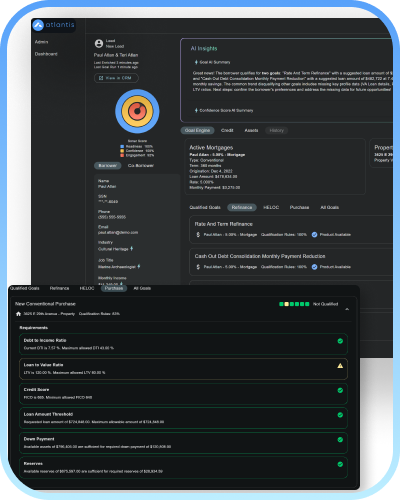Screen dimensions: 400x500
Task: Select Qualified Goals tab in the front panel
Action: coord(25,288)
